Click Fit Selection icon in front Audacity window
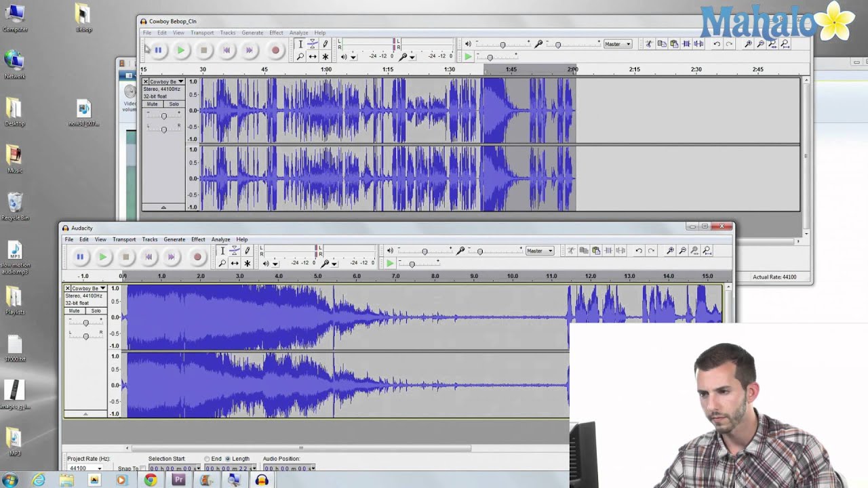 pyautogui.click(x=694, y=251)
